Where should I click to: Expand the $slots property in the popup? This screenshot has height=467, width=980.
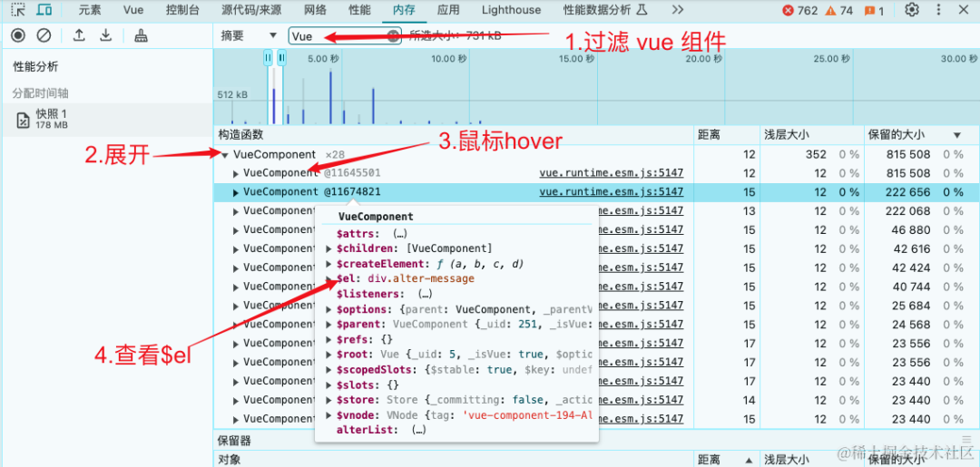[330, 384]
